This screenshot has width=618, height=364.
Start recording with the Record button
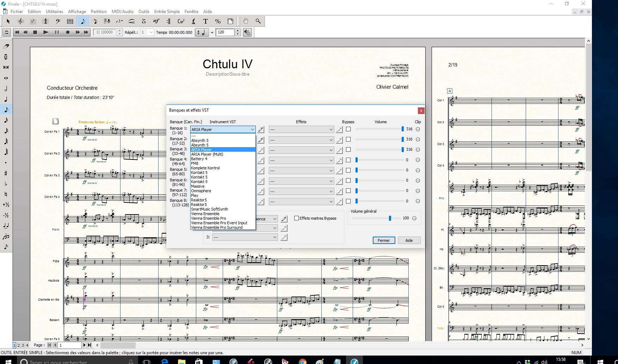click(68, 32)
